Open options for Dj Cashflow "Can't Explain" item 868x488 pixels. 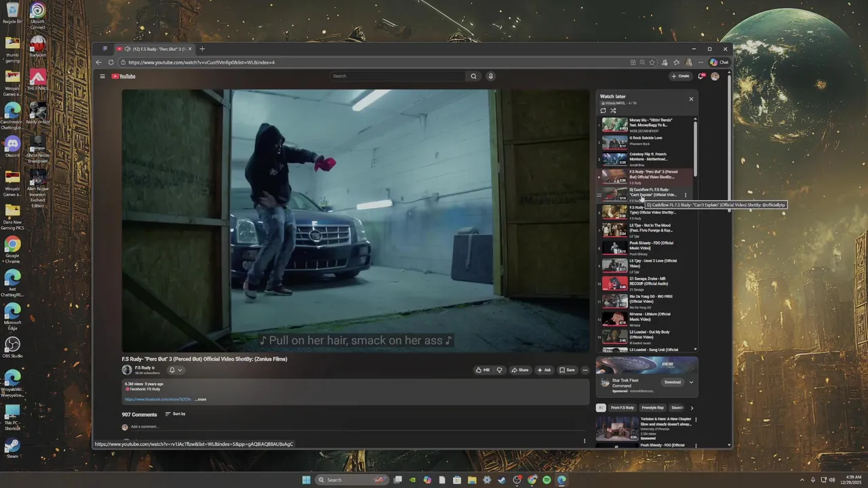(x=686, y=195)
